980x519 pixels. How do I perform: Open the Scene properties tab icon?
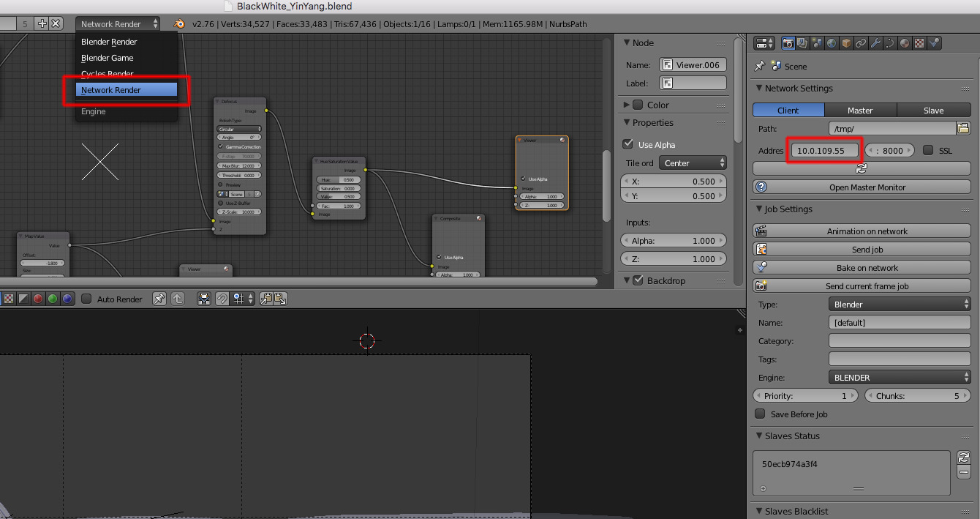pos(817,43)
